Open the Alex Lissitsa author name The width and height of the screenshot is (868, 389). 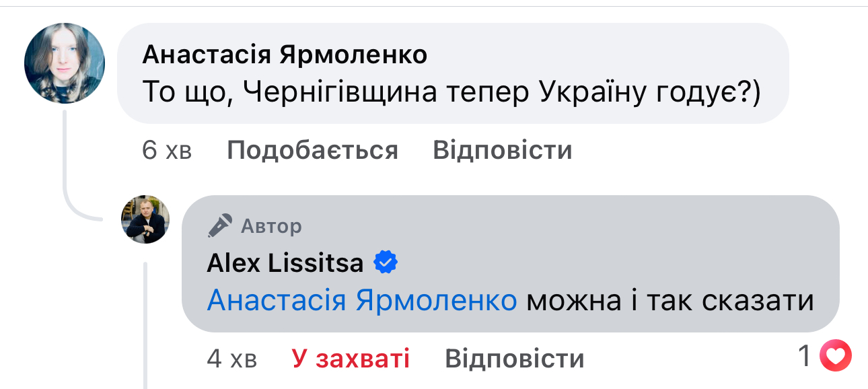[x=285, y=263]
